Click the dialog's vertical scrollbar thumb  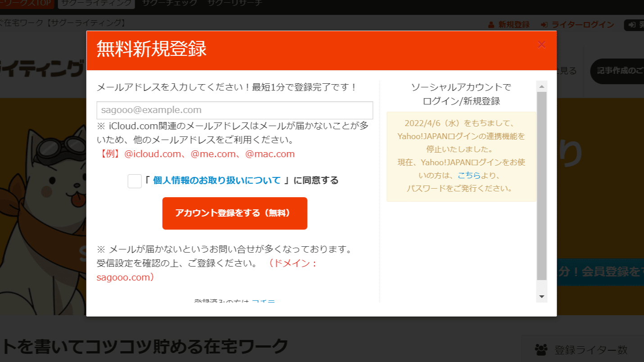(542, 186)
